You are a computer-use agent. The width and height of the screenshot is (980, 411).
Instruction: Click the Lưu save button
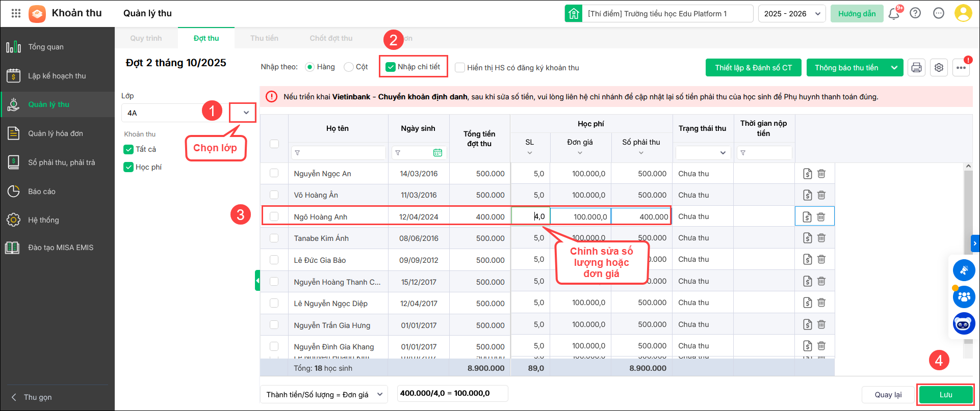tap(945, 395)
